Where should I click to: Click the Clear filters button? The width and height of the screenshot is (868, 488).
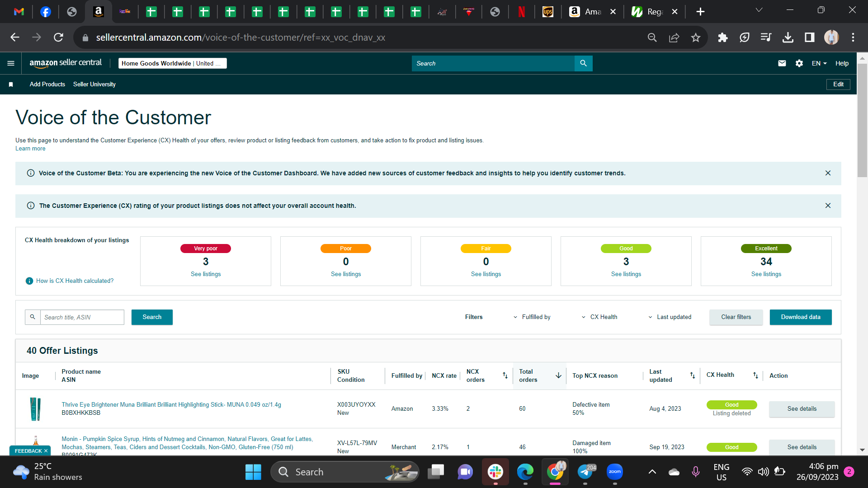(736, 317)
